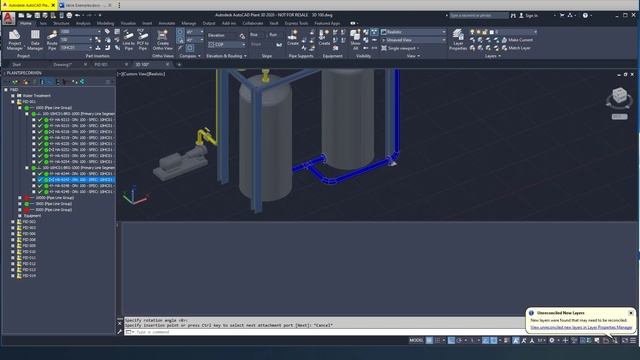
Task: Open the Collaborate ribbon tab
Action: (x=253, y=23)
